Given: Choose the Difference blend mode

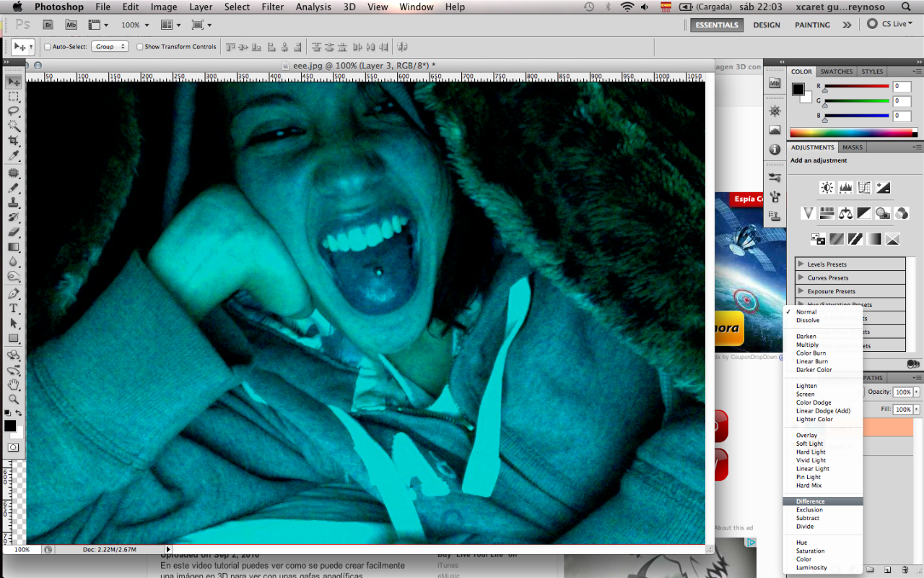Looking at the screenshot, I should coord(810,501).
